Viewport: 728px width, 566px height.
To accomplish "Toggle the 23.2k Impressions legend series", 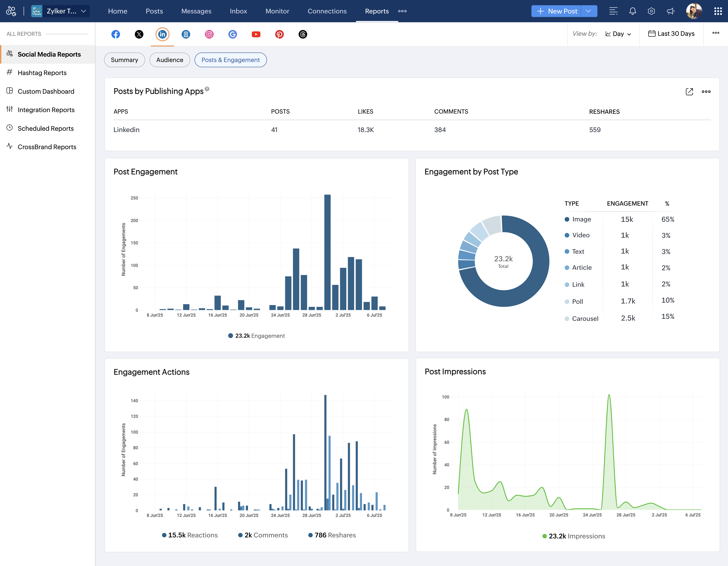I will 574,536.
